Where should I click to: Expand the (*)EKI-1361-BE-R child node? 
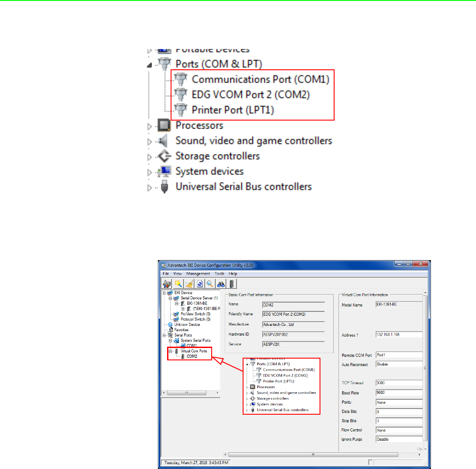[x=183, y=309]
